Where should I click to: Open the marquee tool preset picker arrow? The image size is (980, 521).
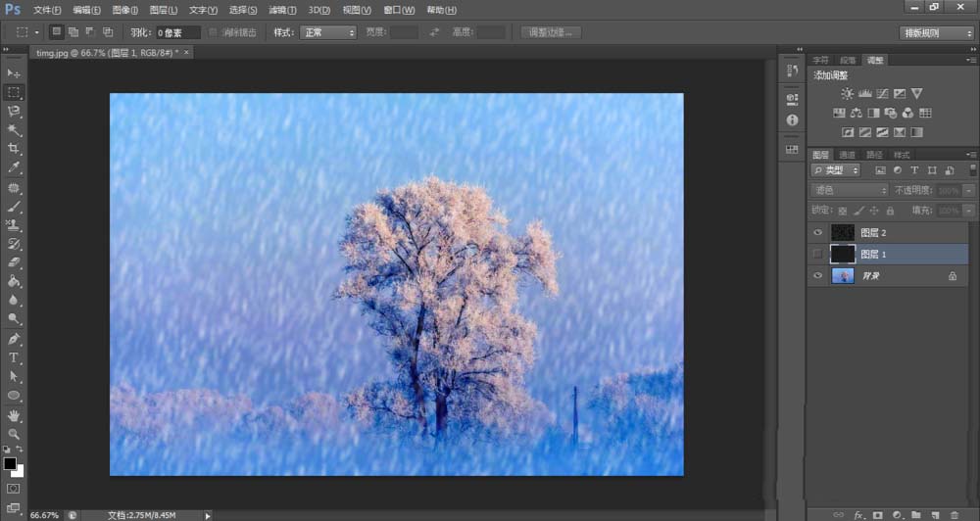pos(36,32)
